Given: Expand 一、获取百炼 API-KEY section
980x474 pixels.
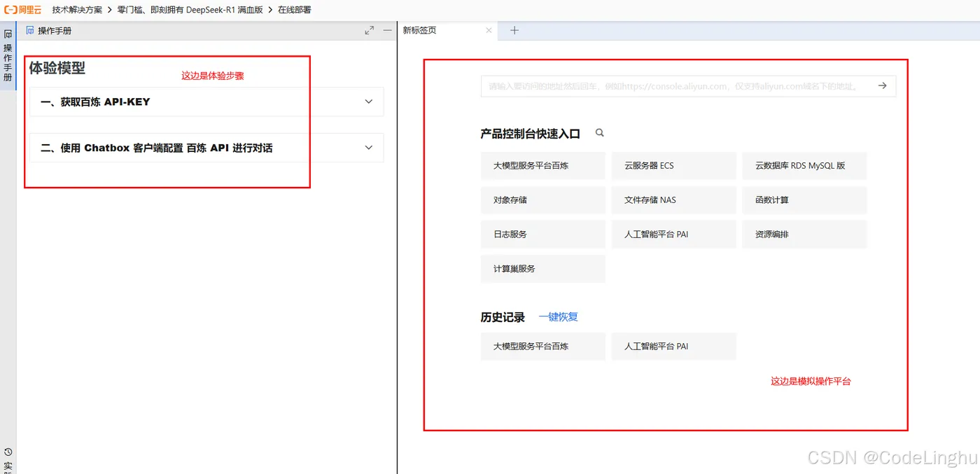Looking at the screenshot, I should (x=206, y=102).
